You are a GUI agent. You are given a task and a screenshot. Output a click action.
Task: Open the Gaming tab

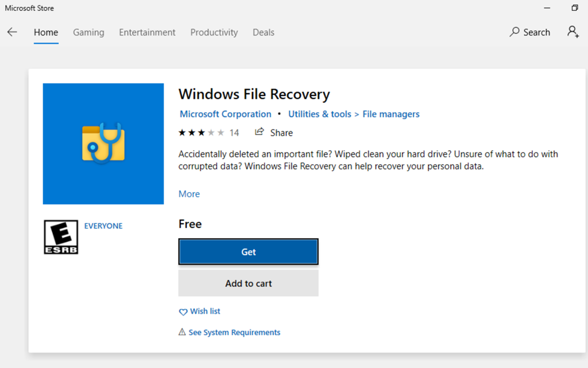tap(88, 32)
